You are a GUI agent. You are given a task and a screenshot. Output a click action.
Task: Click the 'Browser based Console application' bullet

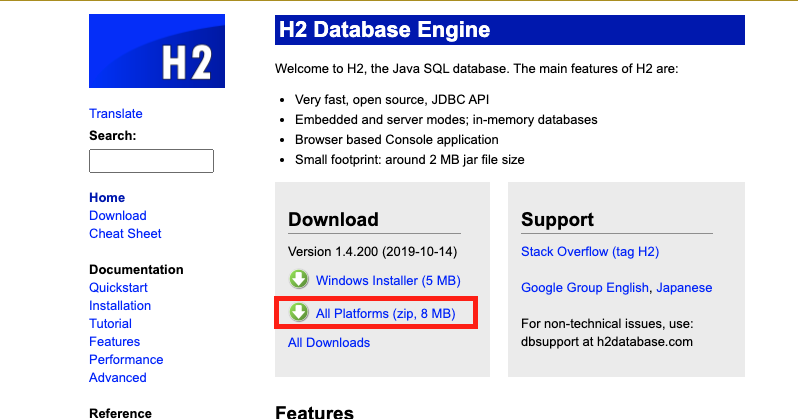point(397,139)
